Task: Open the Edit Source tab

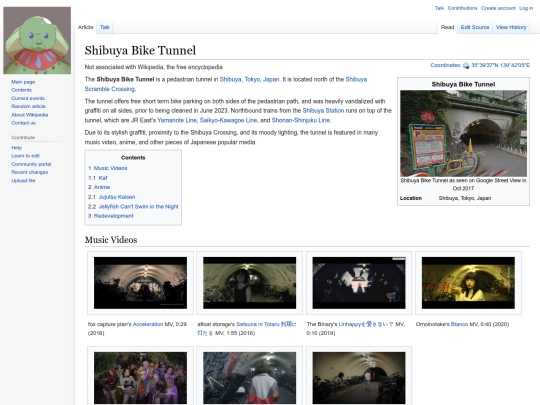Action: [475, 27]
